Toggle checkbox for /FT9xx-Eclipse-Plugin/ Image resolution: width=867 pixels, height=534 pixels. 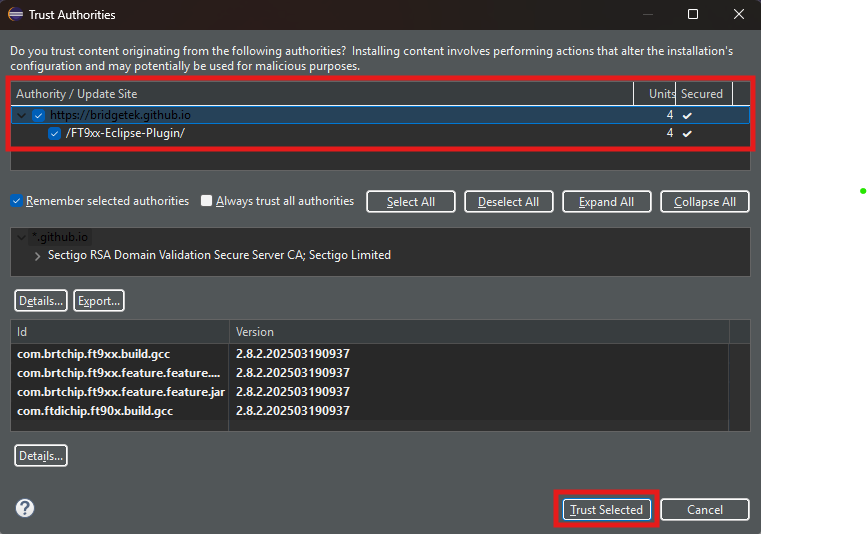[54, 133]
